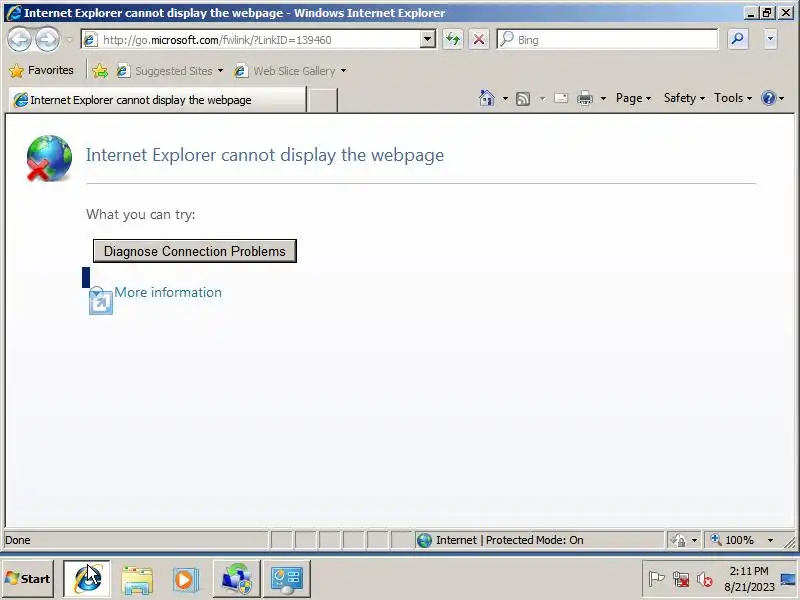The image size is (800, 600).
Task: Click Internet Explorer taskbar icon
Action: (87, 579)
